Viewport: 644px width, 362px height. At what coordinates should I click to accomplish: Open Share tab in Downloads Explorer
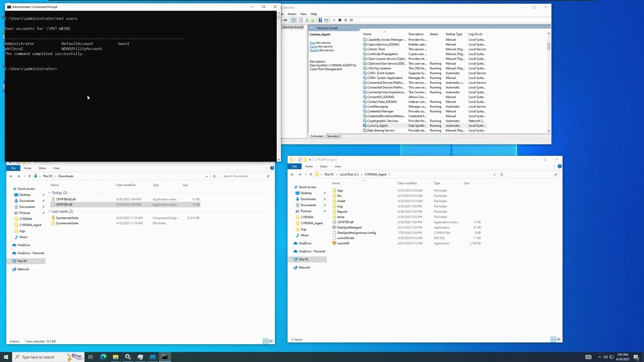pos(42,168)
